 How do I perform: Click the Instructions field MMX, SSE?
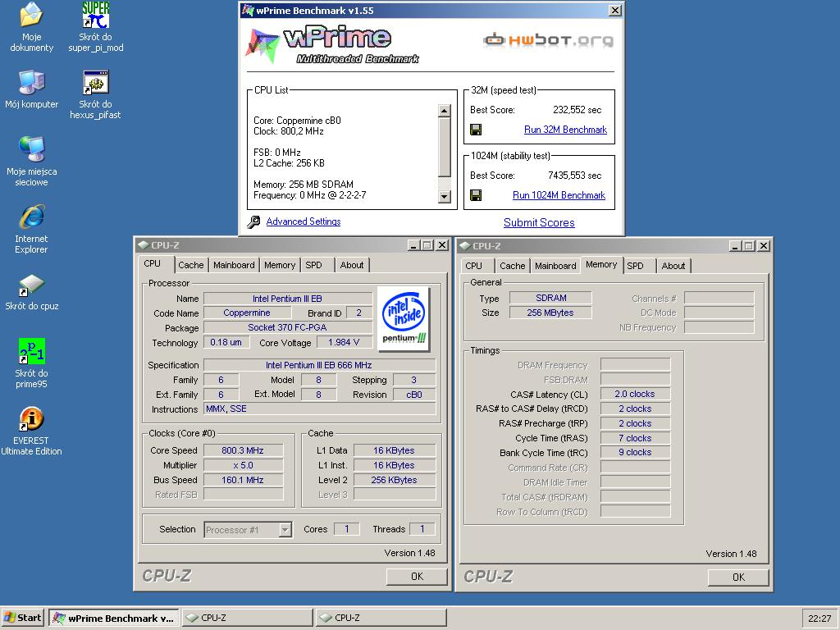pos(320,409)
